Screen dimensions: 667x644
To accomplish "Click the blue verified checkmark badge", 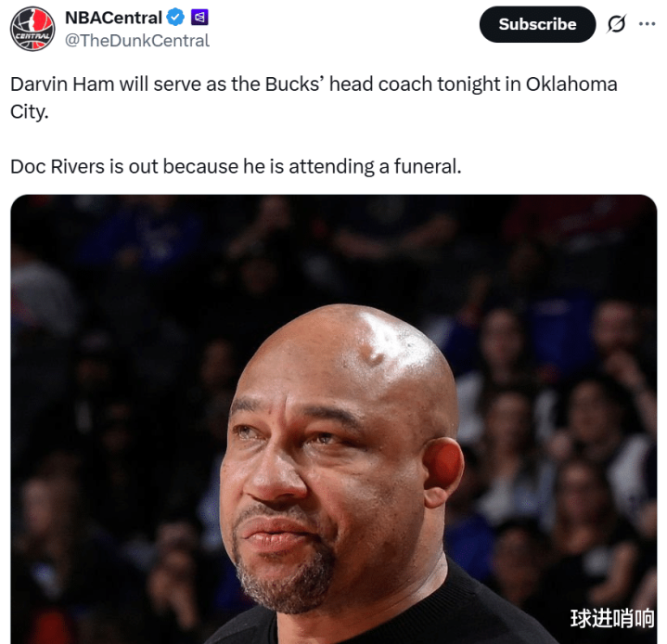I will [x=175, y=18].
